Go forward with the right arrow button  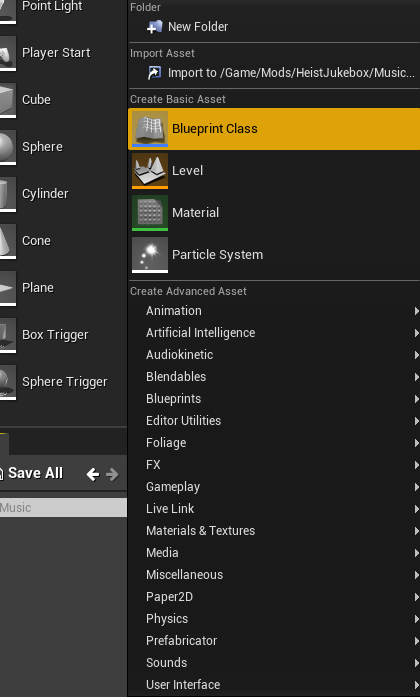click(x=112, y=474)
